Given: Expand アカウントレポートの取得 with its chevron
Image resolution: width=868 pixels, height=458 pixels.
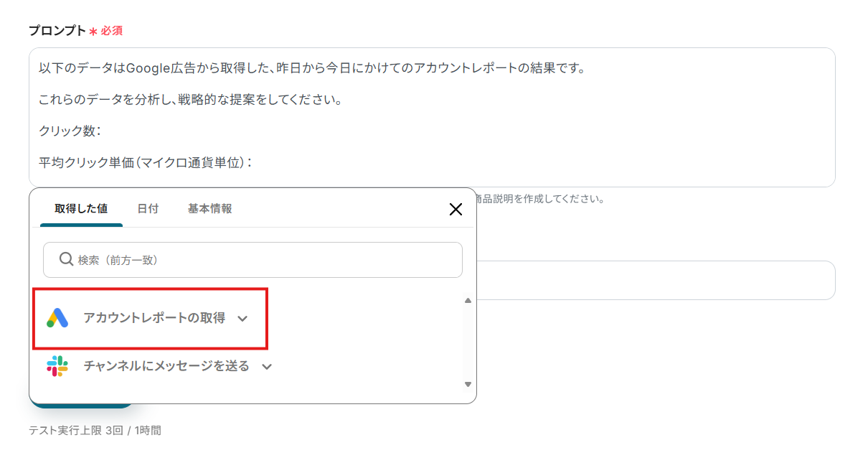Looking at the screenshot, I should click(x=242, y=319).
